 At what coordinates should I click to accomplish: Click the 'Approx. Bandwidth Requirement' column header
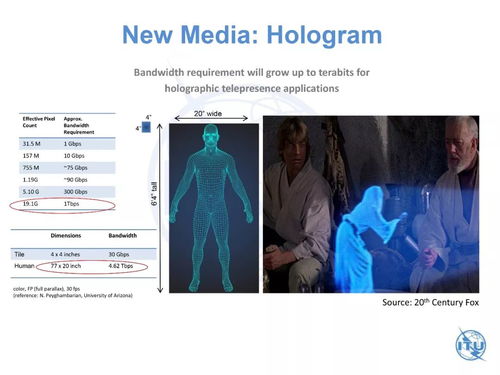coord(79,125)
